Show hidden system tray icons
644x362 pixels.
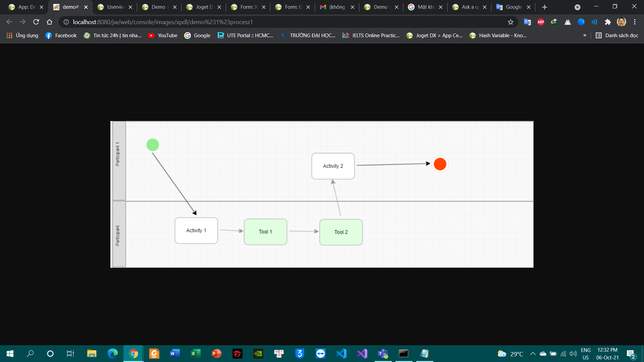tap(533, 354)
